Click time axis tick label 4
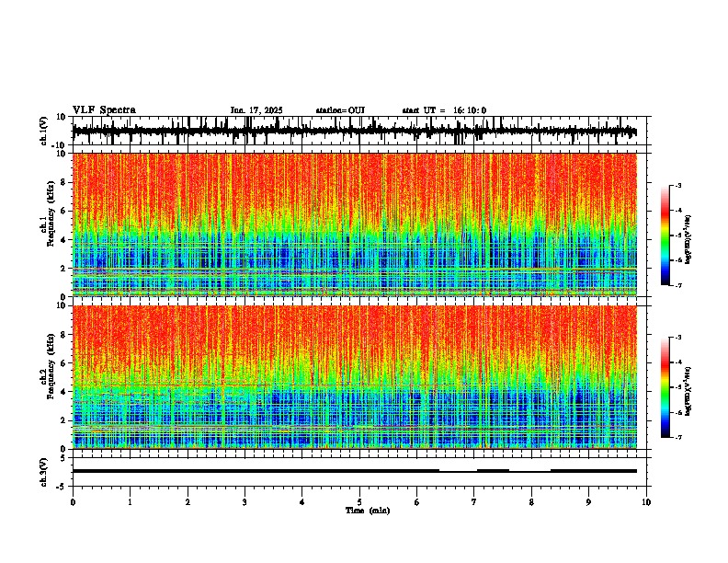The image size is (728, 563). tap(302, 502)
